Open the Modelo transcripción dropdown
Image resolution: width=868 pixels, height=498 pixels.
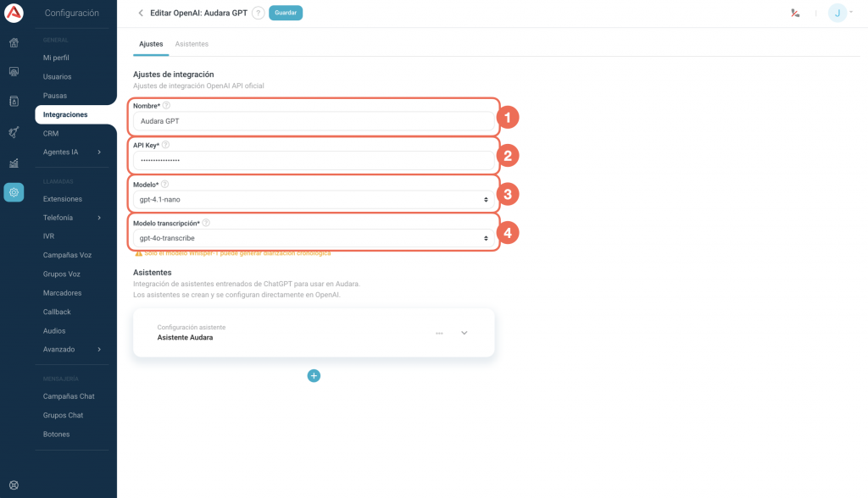(314, 239)
